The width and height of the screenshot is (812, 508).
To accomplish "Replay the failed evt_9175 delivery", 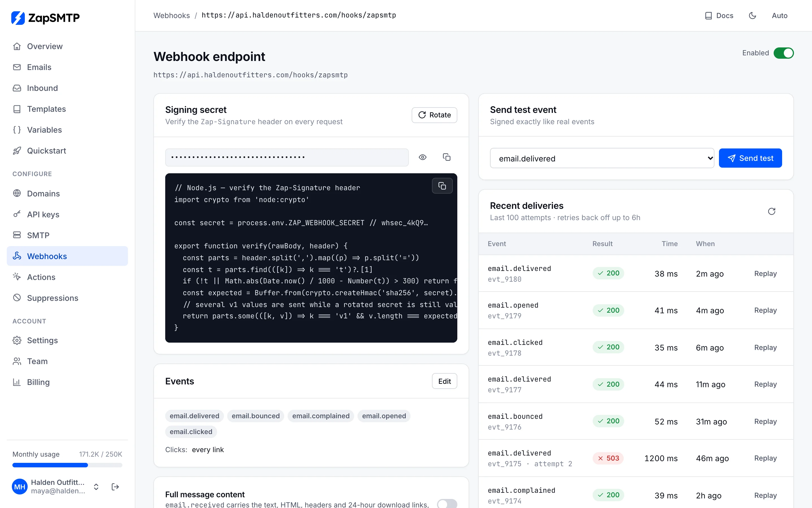I will point(765,458).
